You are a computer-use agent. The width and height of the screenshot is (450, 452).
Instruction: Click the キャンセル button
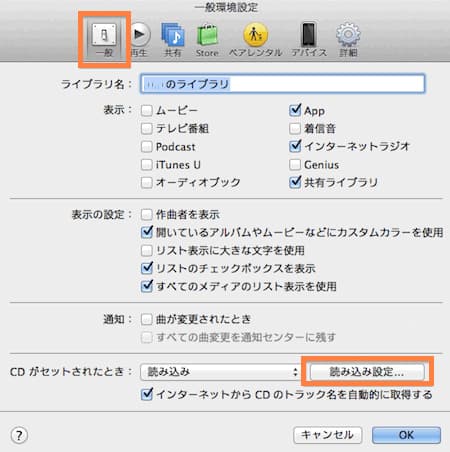pyautogui.click(x=327, y=435)
